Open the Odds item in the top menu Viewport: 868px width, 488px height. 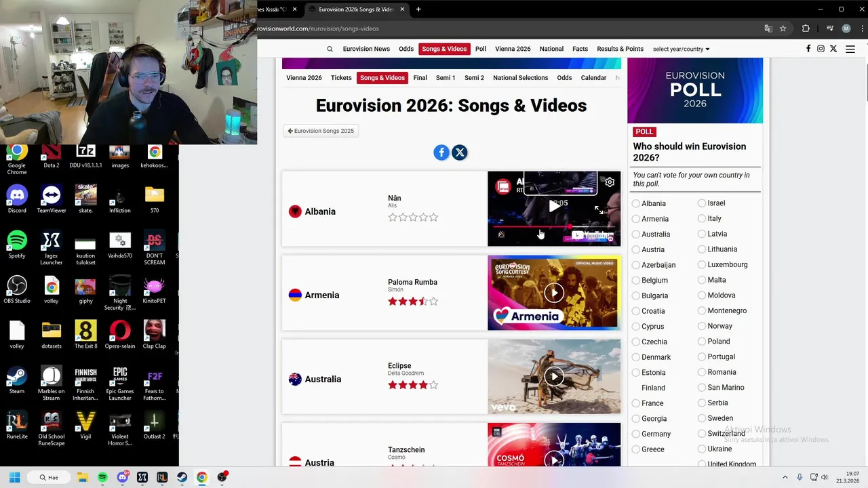pos(406,49)
